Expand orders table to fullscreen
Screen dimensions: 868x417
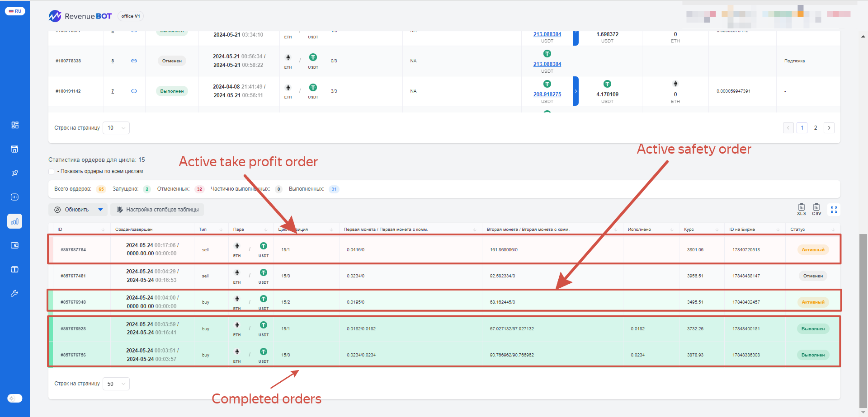pyautogui.click(x=834, y=210)
